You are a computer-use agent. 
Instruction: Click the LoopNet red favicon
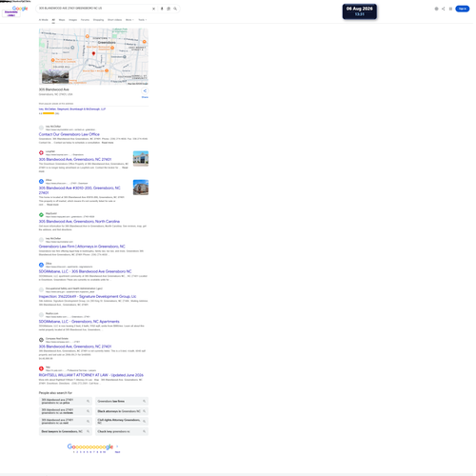(x=41, y=153)
